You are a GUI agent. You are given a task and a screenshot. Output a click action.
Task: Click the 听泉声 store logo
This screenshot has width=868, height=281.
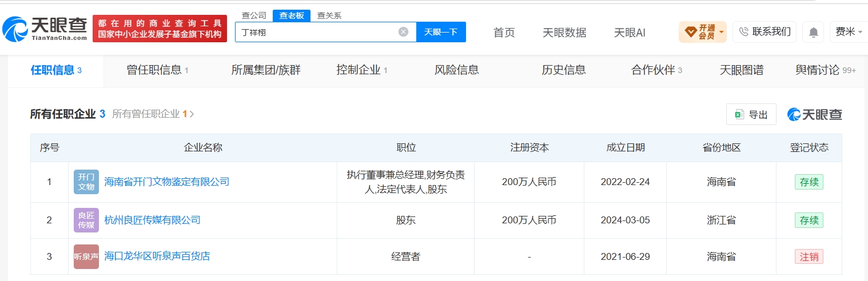tap(86, 256)
